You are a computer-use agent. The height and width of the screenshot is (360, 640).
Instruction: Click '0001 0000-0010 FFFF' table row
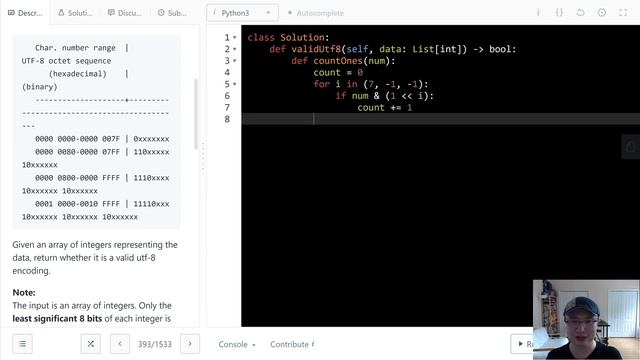tap(102, 204)
